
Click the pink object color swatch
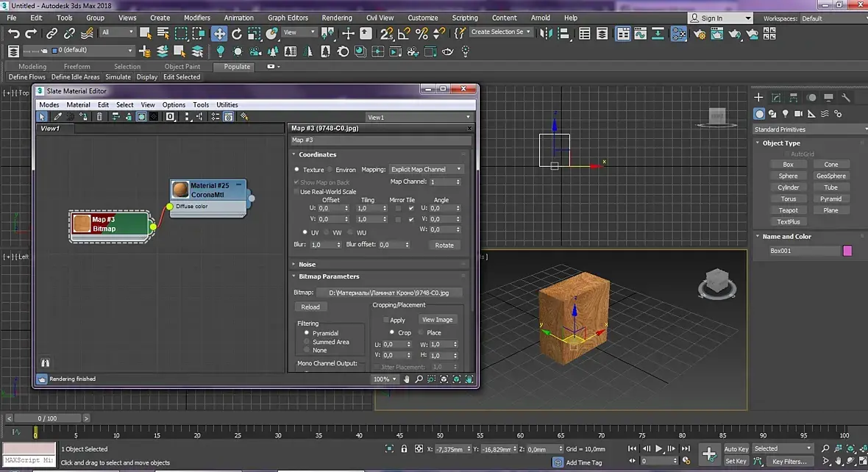847,251
